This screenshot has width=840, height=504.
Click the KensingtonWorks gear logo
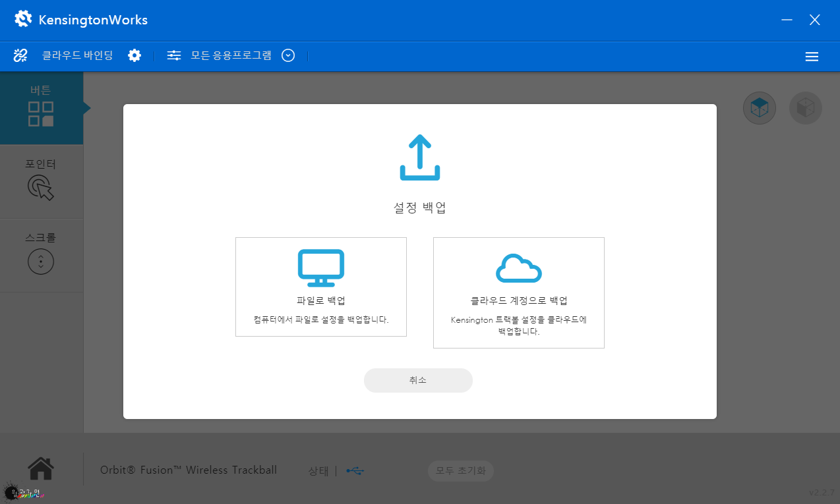point(23,19)
